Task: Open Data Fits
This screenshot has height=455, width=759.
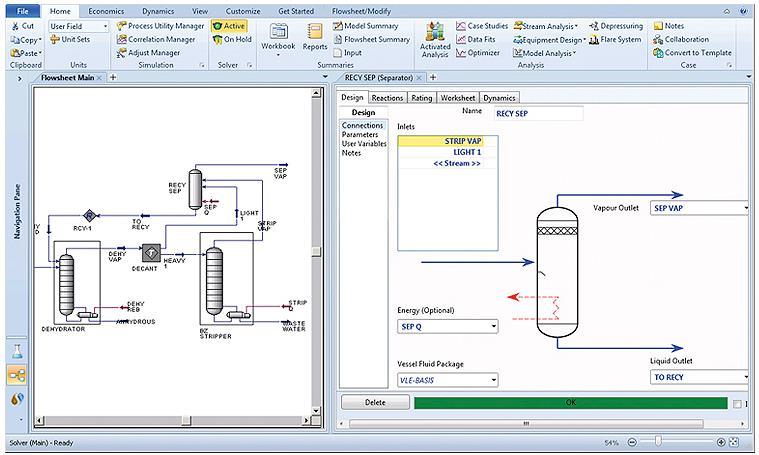Action: click(x=476, y=39)
